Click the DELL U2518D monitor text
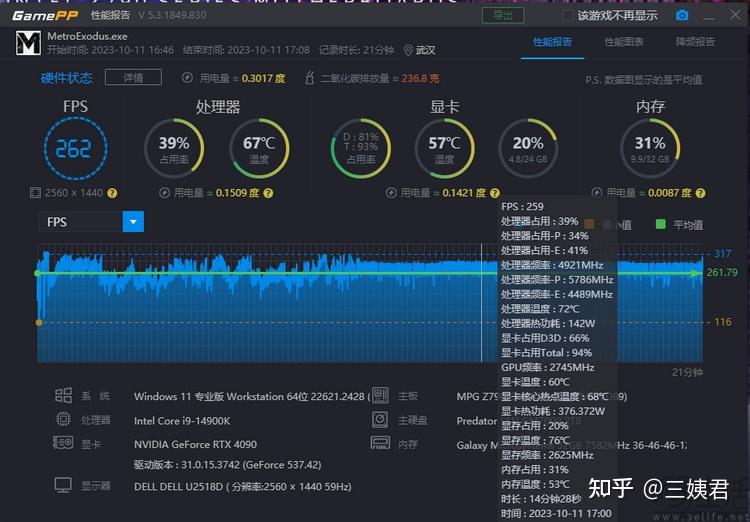750x522 pixels. click(243, 487)
